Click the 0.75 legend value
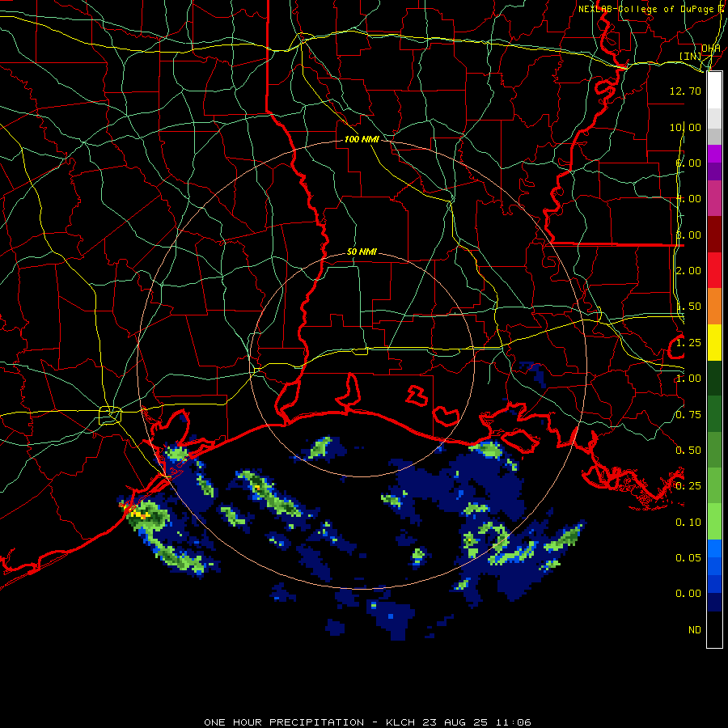This screenshot has width=728, height=728. click(x=688, y=415)
